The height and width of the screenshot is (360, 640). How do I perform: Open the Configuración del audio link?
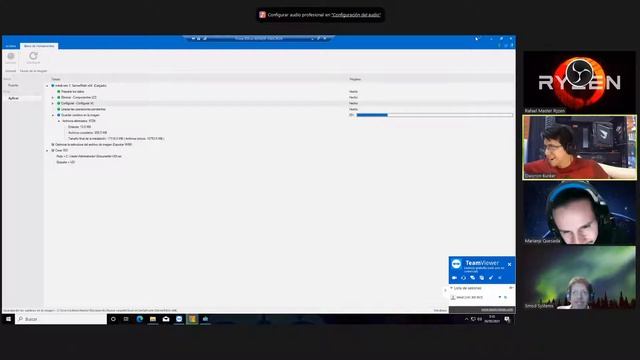pyautogui.click(x=356, y=15)
